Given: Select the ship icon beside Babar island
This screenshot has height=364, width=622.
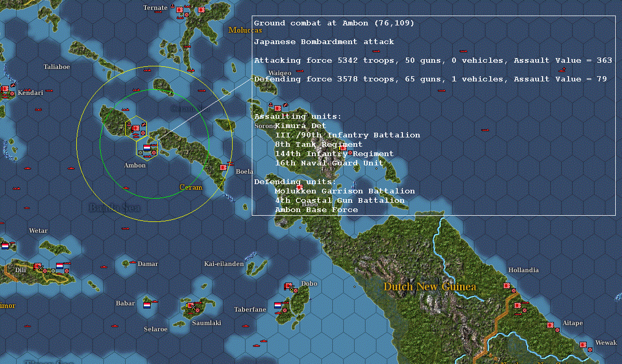Looking at the screenshot, I should (x=155, y=302).
